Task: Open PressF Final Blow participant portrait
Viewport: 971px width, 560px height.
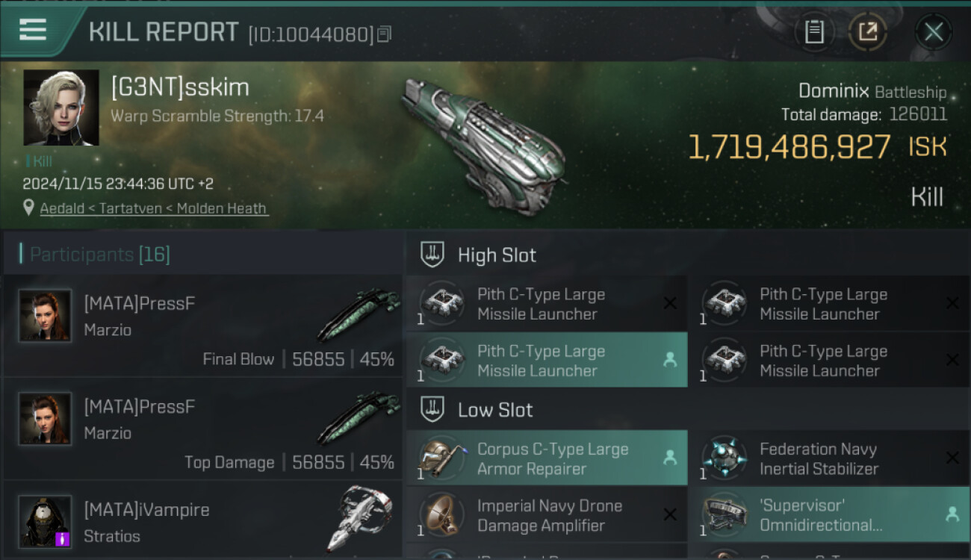Action: tap(46, 315)
